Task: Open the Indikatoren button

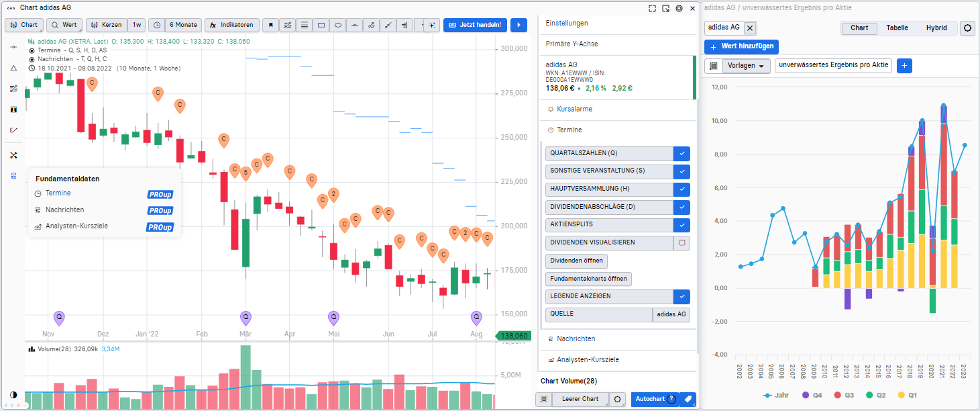Action: [231, 25]
